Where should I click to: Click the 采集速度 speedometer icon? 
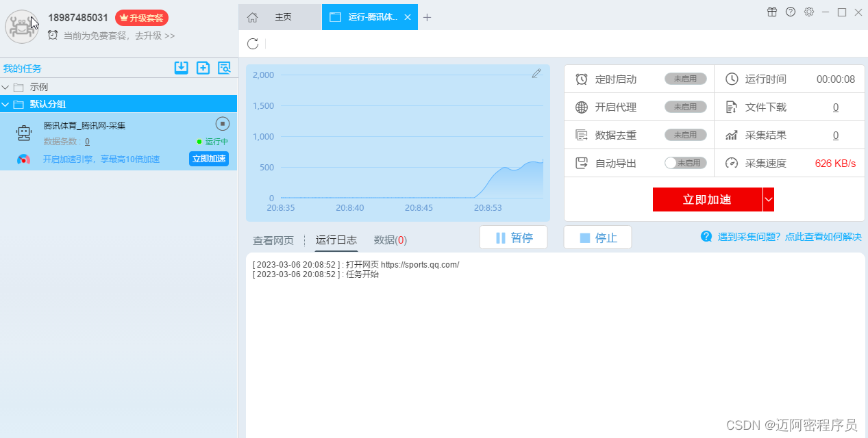click(732, 163)
